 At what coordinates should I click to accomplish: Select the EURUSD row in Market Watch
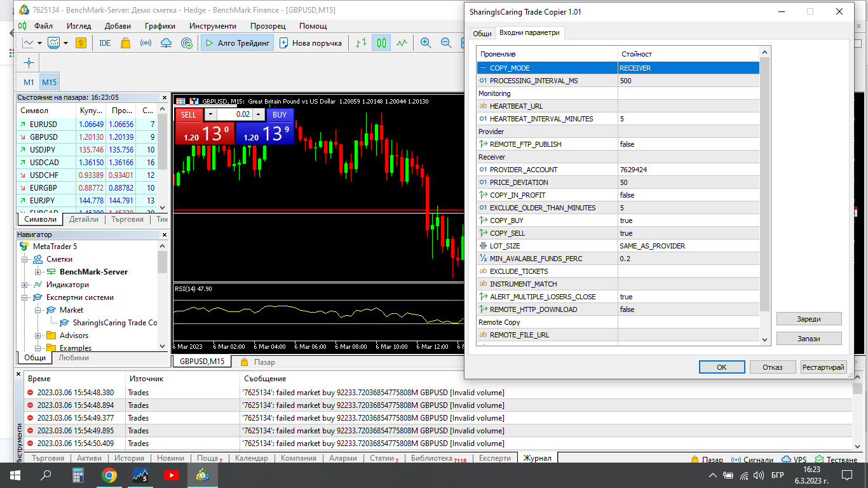[86, 125]
